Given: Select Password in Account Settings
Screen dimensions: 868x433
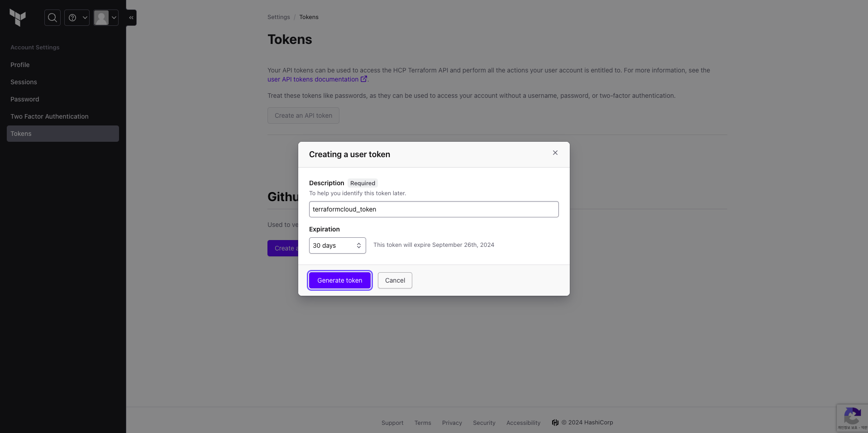Looking at the screenshot, I should pyautogui.click(x=25, y=99).
